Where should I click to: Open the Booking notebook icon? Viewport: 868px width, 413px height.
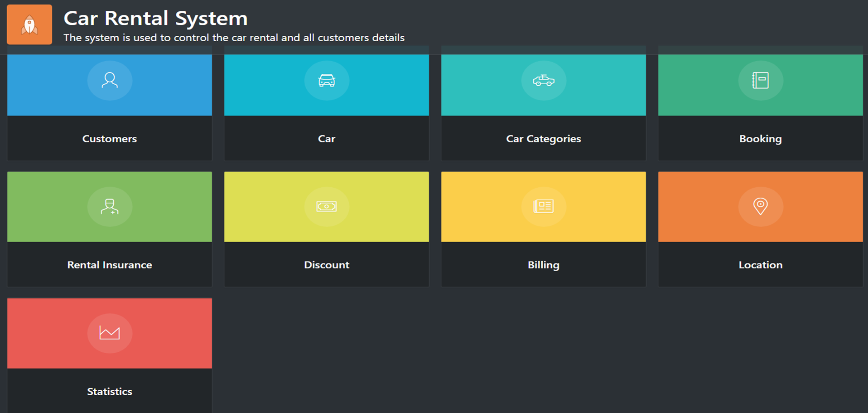[760, 80]
